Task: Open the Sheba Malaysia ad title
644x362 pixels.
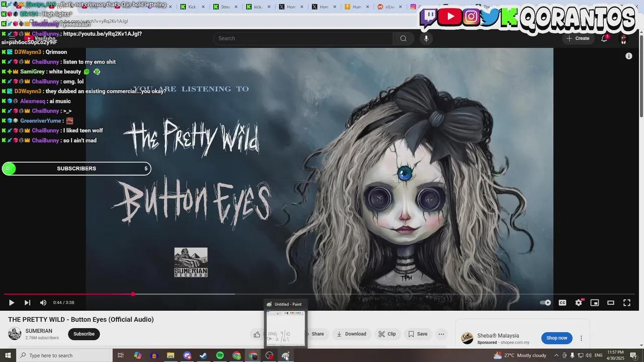Action: 498,336
